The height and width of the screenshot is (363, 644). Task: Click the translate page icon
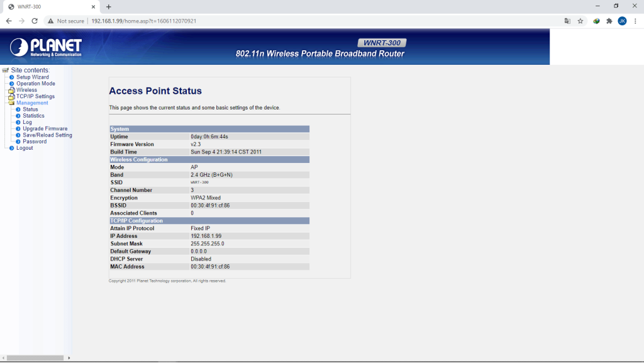[x=567, y=21]
